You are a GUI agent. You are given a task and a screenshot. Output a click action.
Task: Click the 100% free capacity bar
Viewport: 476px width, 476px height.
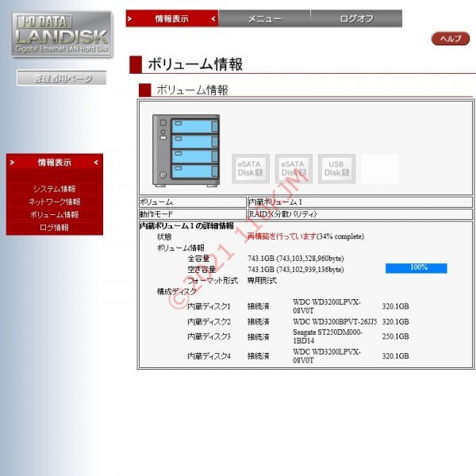(x=416, y=268)
